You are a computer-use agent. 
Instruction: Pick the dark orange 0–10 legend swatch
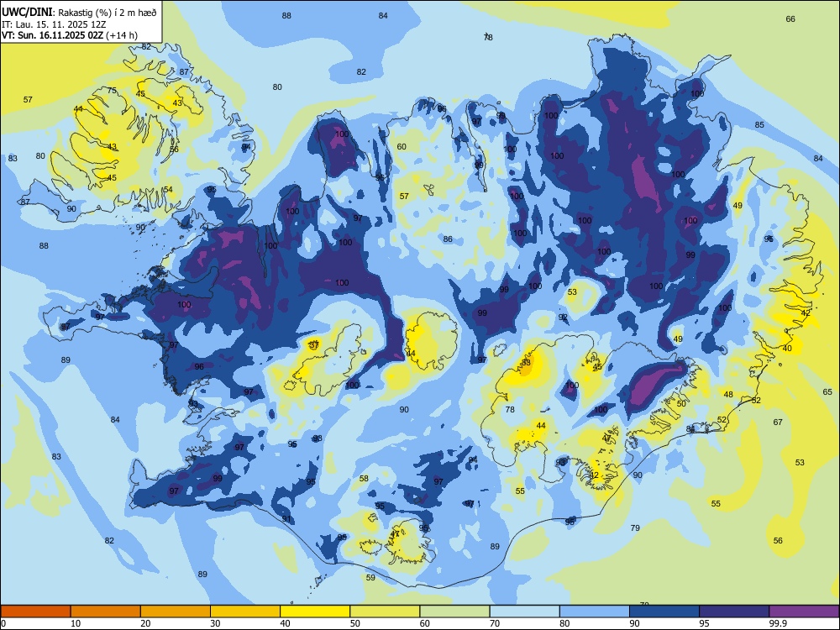(35, 612)
